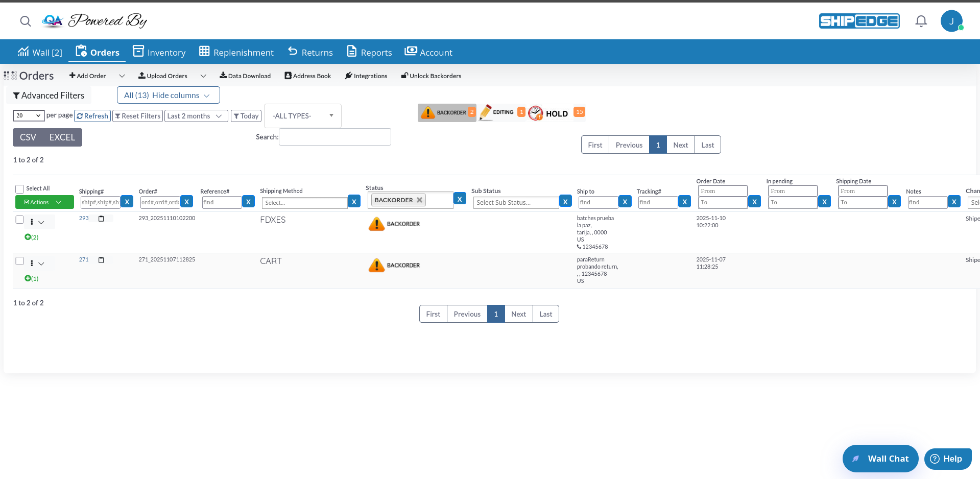
Task: Click the HOLD clock status filter
Action: click(x=536, y=113)
